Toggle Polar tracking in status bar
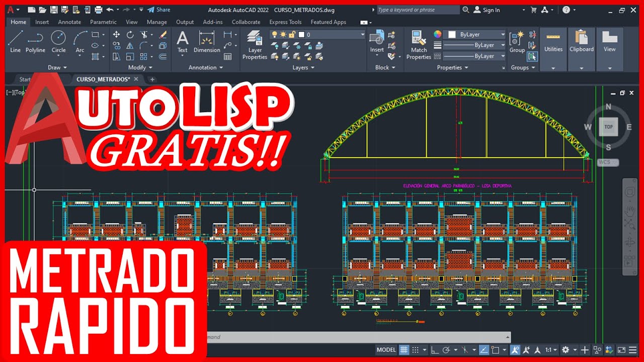Viewport: 644px width, 362px height. (446, 350)
